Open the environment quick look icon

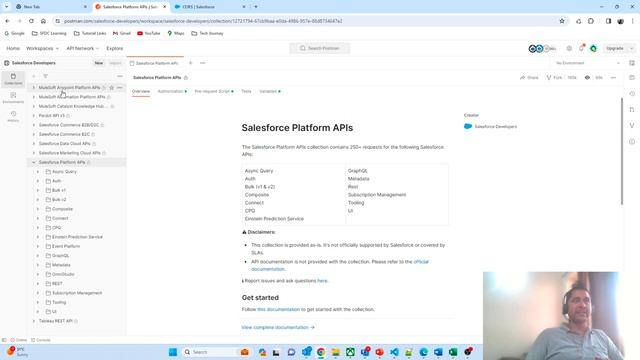coord(632,63)
